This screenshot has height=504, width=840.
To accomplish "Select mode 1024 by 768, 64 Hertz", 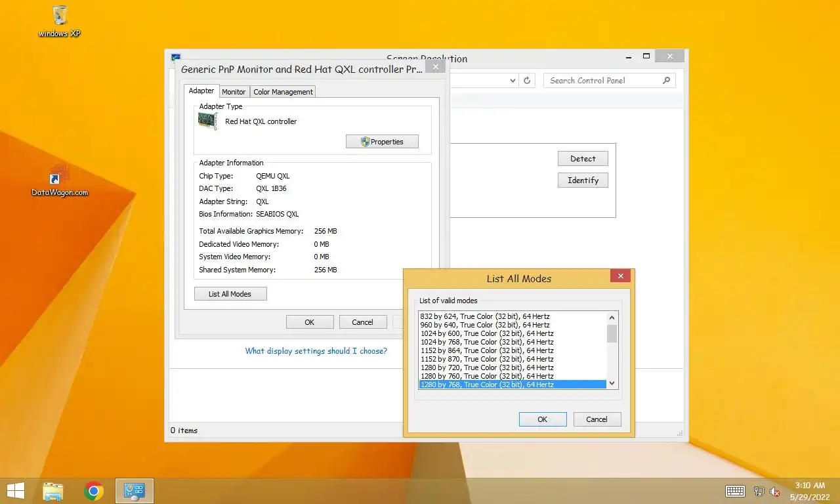I will [x=513, y=342].
